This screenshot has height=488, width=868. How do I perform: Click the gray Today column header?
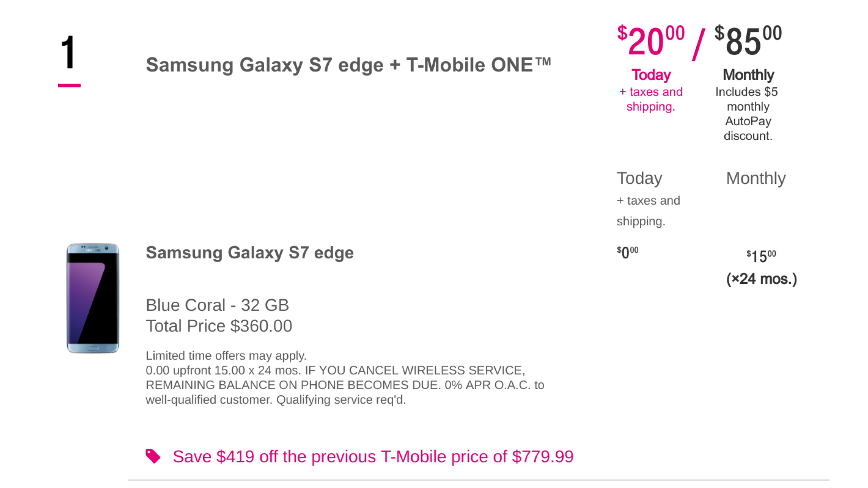coord(639,178)
